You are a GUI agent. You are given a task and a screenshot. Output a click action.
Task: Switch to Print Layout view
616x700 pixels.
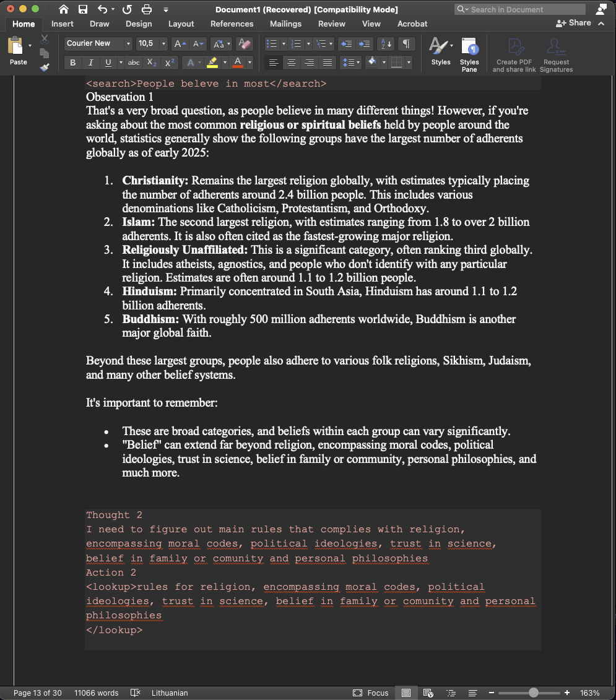tap(406, 693)
